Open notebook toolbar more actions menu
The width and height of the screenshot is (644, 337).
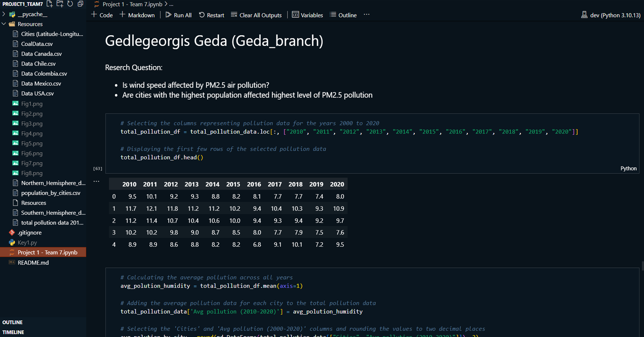coord(366,15)
